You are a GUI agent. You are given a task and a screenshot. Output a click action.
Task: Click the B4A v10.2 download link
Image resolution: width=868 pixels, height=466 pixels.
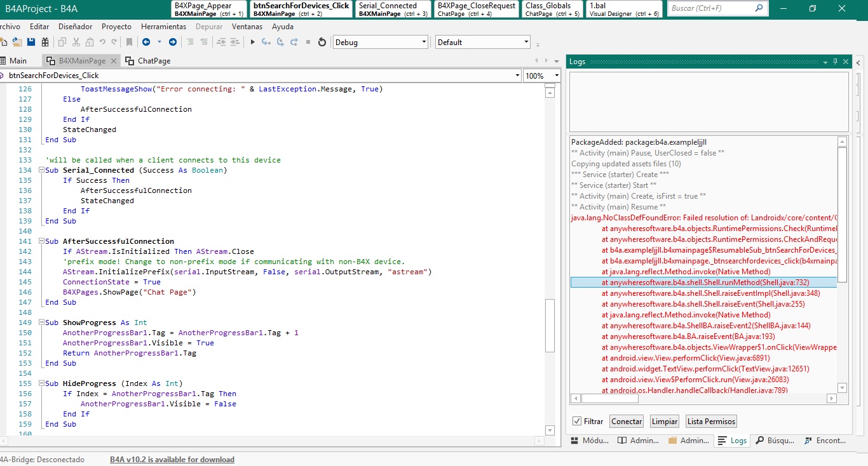pyautogui.click(x=172, y=460)
